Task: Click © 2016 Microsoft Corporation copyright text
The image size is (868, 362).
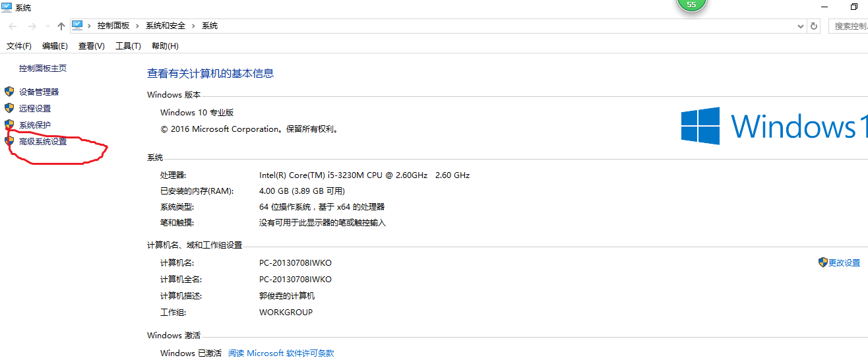Action: 249,129
